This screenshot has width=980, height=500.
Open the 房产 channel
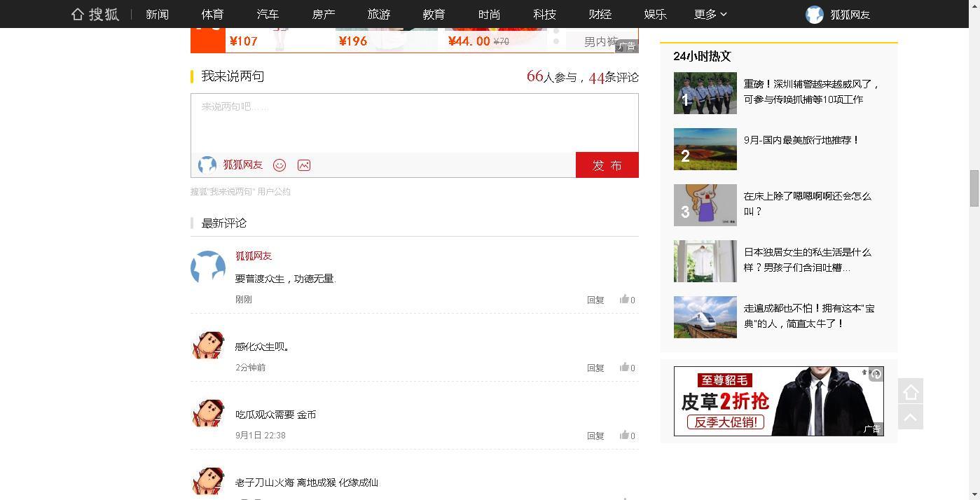click(323, 14)
